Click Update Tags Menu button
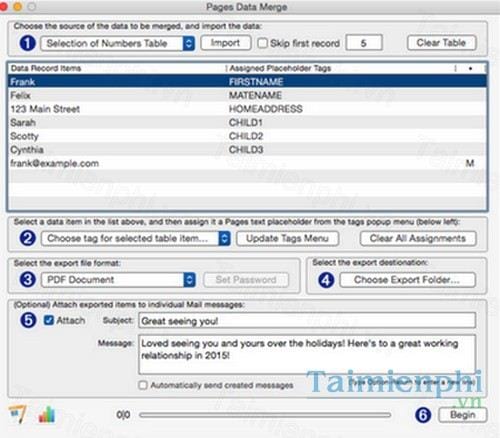The image size is (500, 438). click(287, 238)
